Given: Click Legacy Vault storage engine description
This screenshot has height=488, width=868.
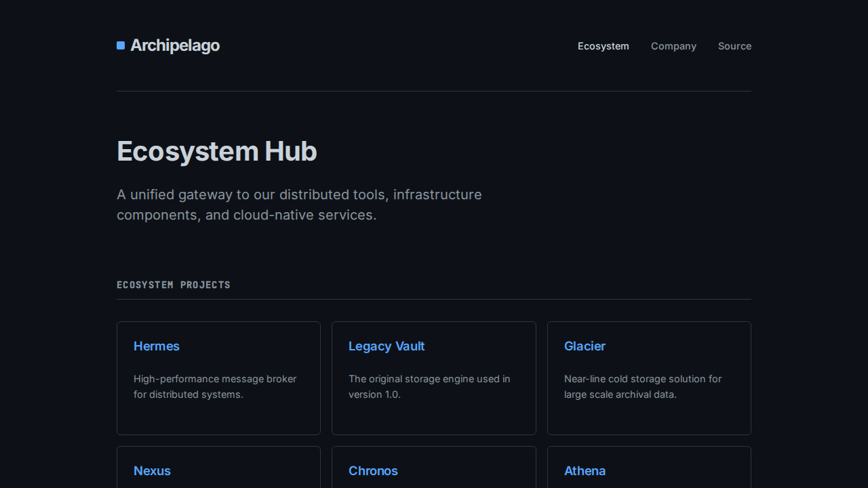Looking at the screenshot, I should coord(429,386).
